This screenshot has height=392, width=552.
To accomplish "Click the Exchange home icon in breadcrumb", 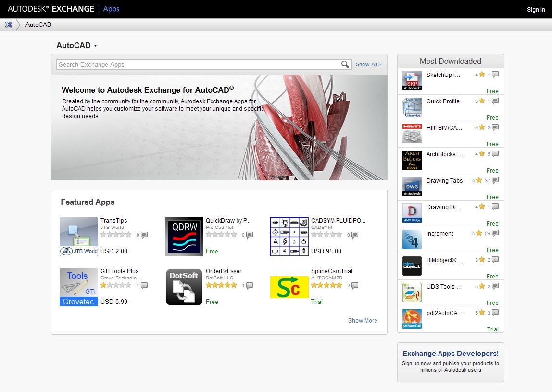I will (x=9, y=25).
